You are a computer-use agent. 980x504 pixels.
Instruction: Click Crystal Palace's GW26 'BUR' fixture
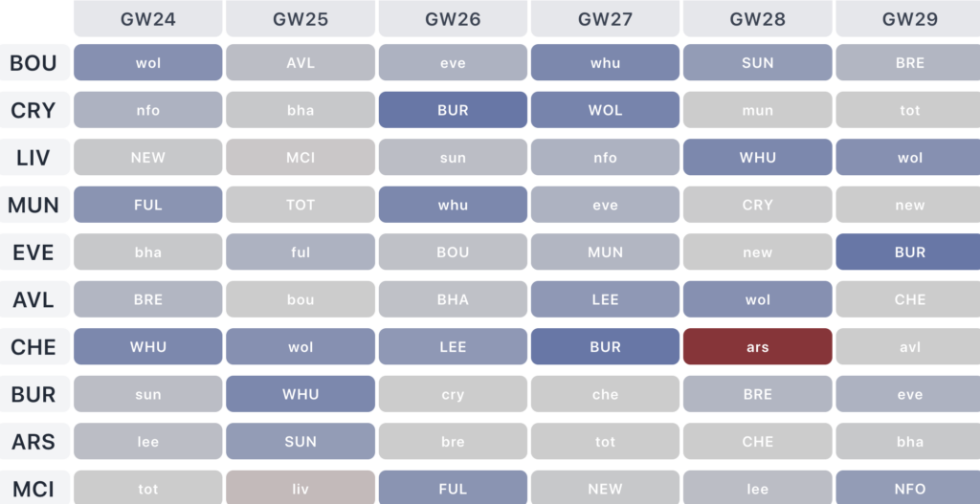tap(453, 110)
